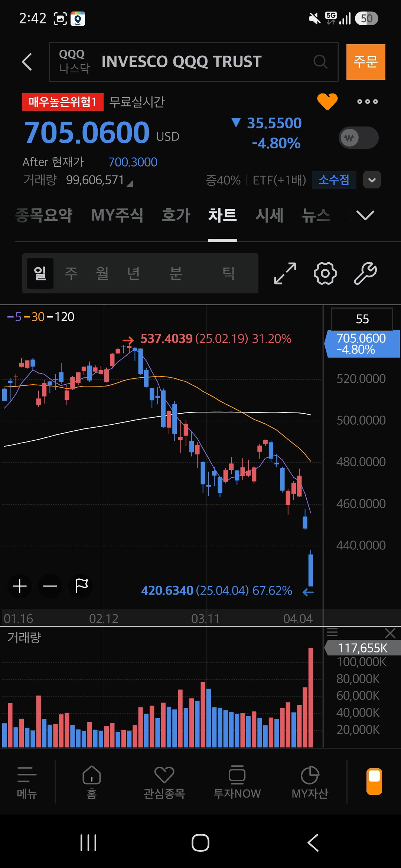The image size is (401, 868).
Task: Switch to the 호가 tab
Action: tap(176, 215)
